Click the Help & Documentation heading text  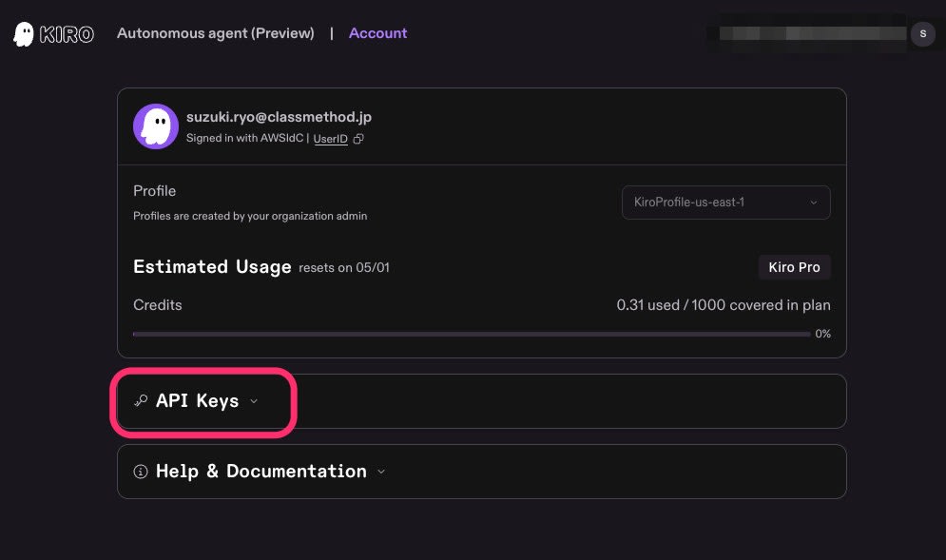point(261,472)
